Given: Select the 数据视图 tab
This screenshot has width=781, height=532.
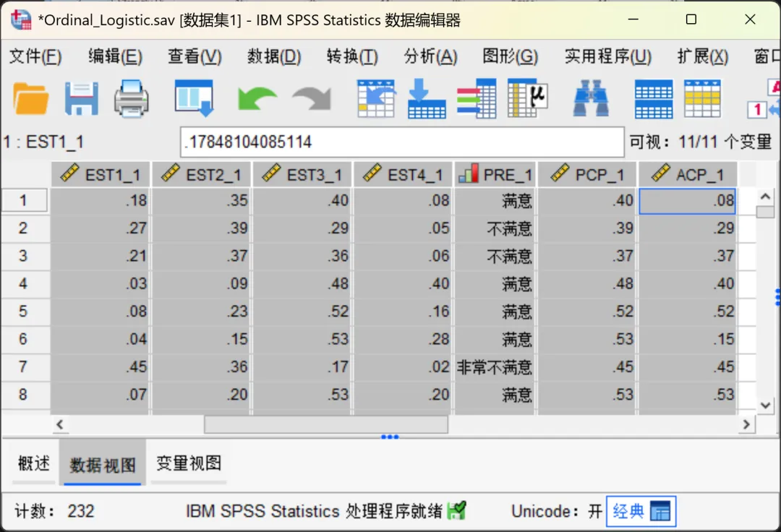Looking at the screenshot, I should (x=103, y=463).
